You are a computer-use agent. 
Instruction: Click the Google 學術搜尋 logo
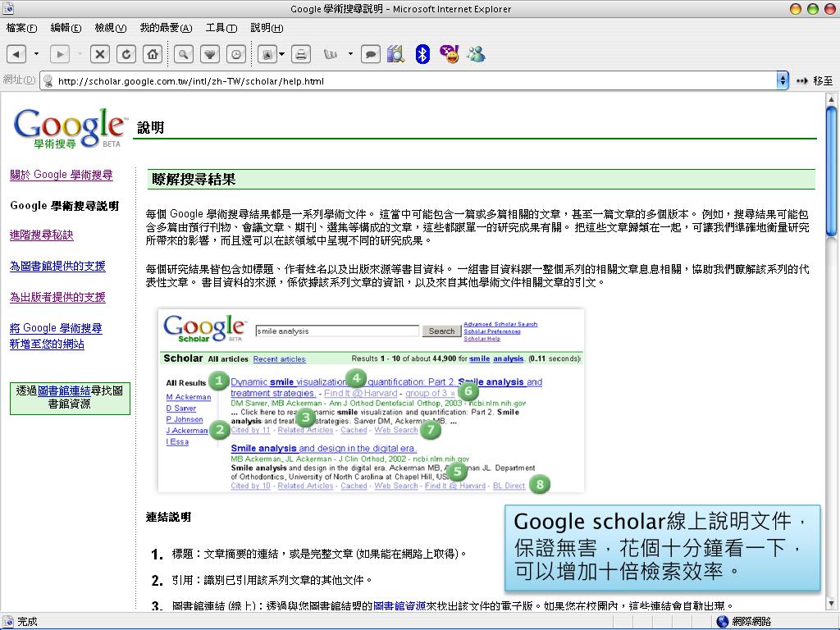pyautogui.click(x=71, y=128)
